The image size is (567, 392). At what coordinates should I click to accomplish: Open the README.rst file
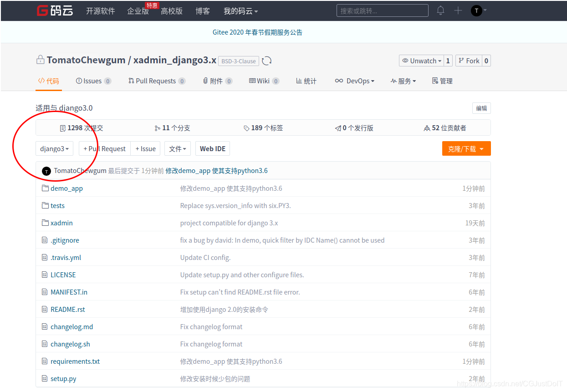[68, 309]
